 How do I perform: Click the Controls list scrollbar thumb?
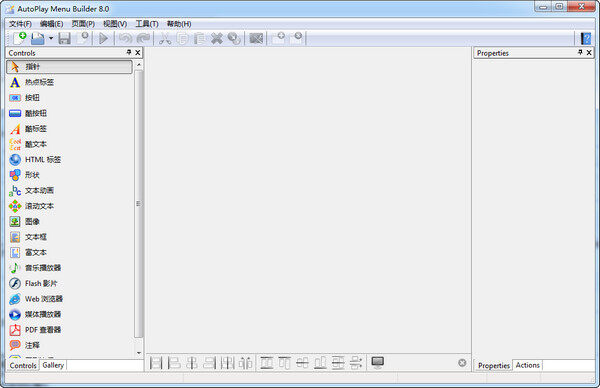coord(139,204)
